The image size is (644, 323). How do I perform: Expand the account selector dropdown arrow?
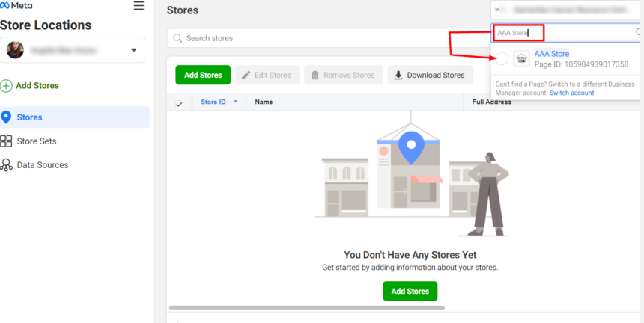tap(133, 50)
